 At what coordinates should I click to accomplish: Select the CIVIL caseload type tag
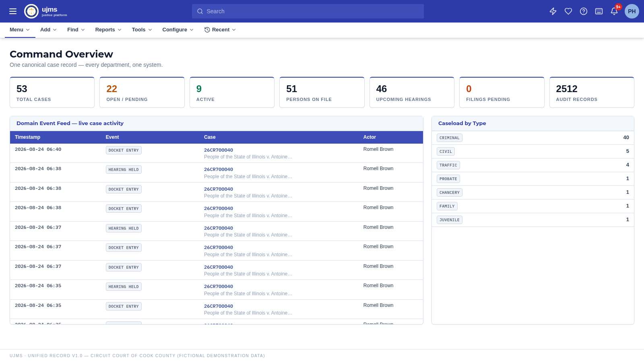[446, 152]
